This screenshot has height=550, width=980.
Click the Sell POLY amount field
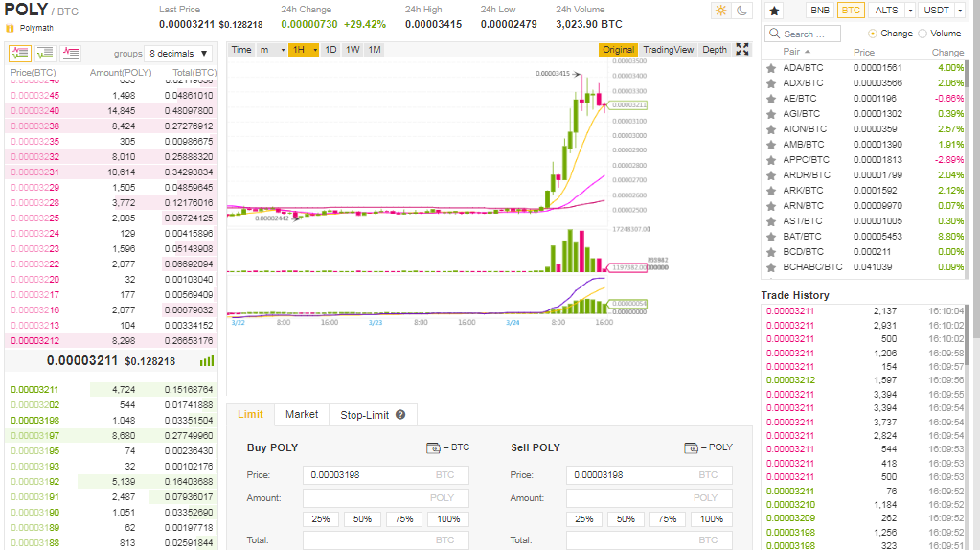coord(649,498)
